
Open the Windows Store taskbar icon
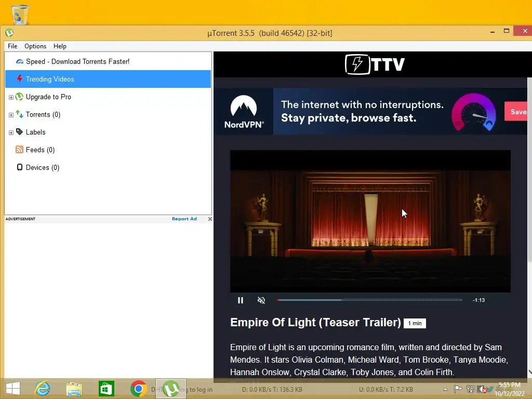click(106, 389)
